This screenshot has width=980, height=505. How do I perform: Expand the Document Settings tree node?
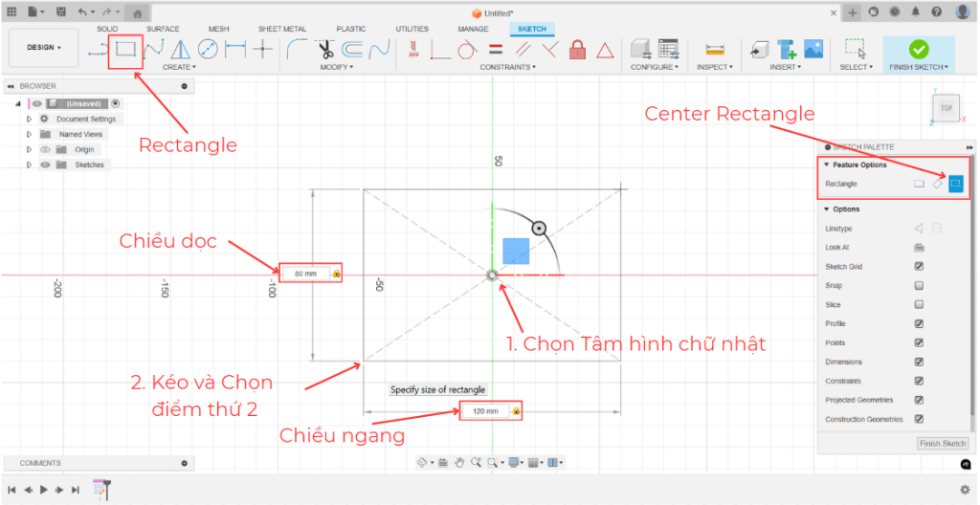pyautogui.click(x=29, y=120)
